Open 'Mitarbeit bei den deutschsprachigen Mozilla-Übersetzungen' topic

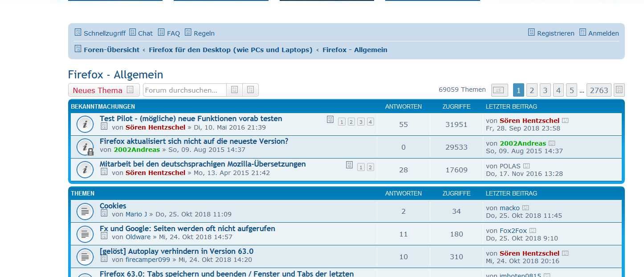tap(203, 164)
